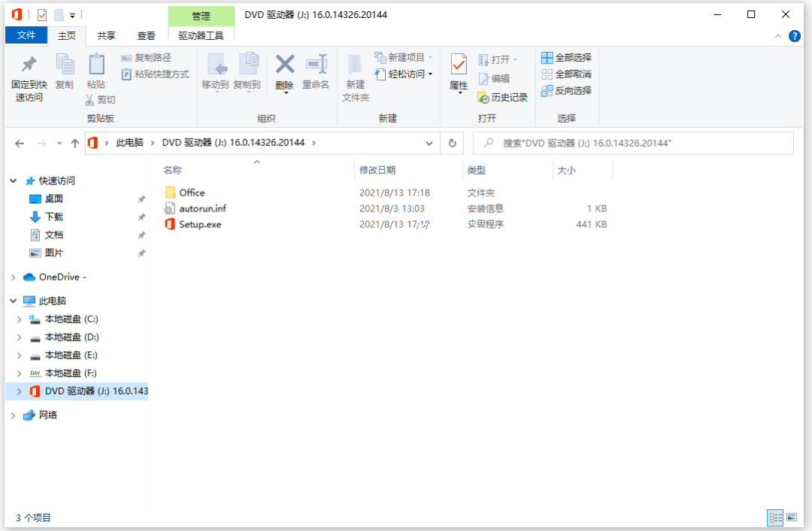The height and width of the screenshot is (531, 812).
Task: Click the Back navigation arrow
Action: (x=20, y=144)
